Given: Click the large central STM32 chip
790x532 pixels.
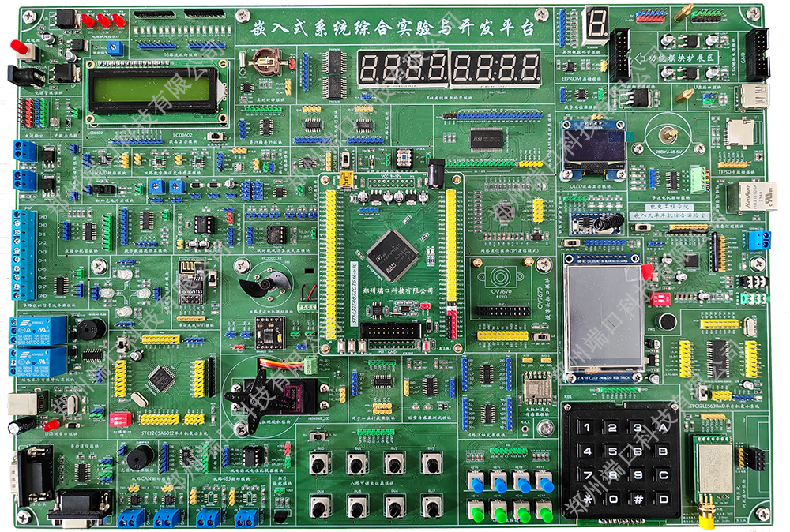Looking at the screenshot, I should [x=391, y=253].
